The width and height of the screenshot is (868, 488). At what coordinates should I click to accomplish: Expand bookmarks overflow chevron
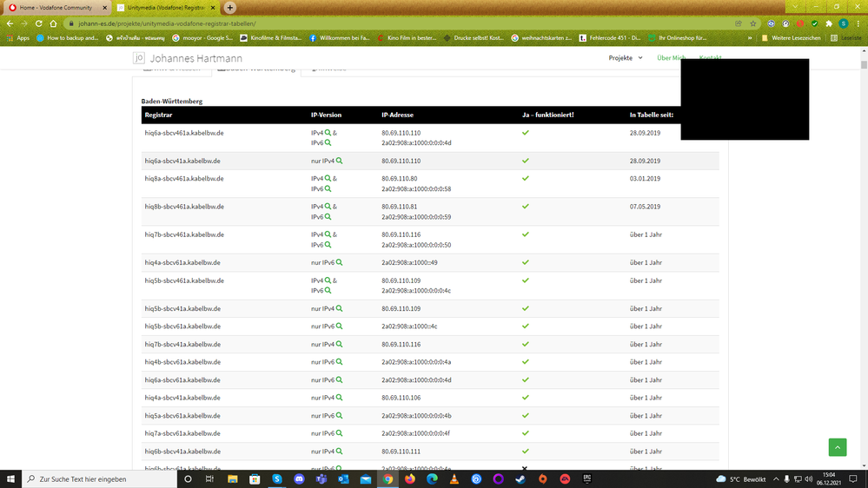point(750,38)
